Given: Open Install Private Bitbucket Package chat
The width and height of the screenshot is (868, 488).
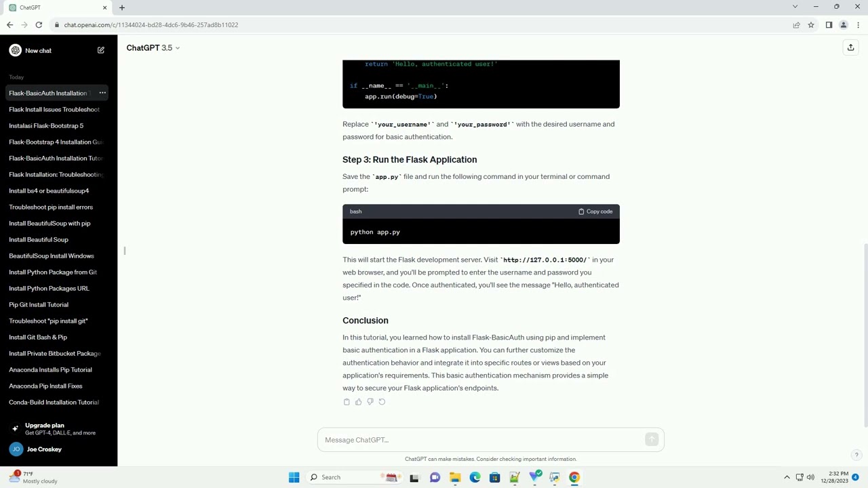Looking at the screenshot, I should 55,353.
